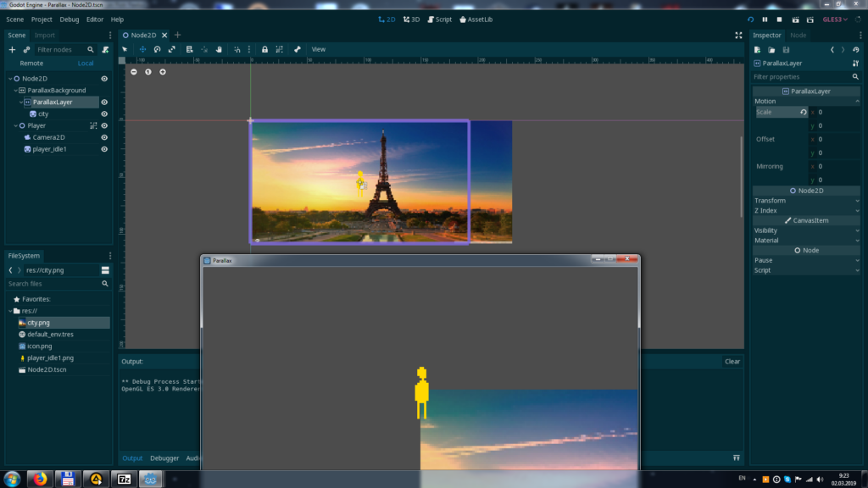
Task: Select the Pan tool
Action: click(x=220, y=49)
